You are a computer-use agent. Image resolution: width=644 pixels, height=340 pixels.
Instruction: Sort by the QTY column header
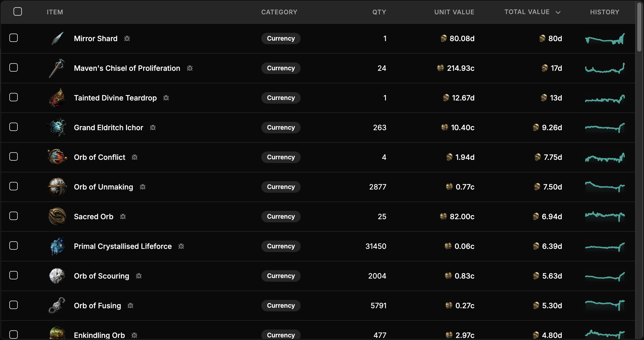pyautogui.click(x=379, y=12)
